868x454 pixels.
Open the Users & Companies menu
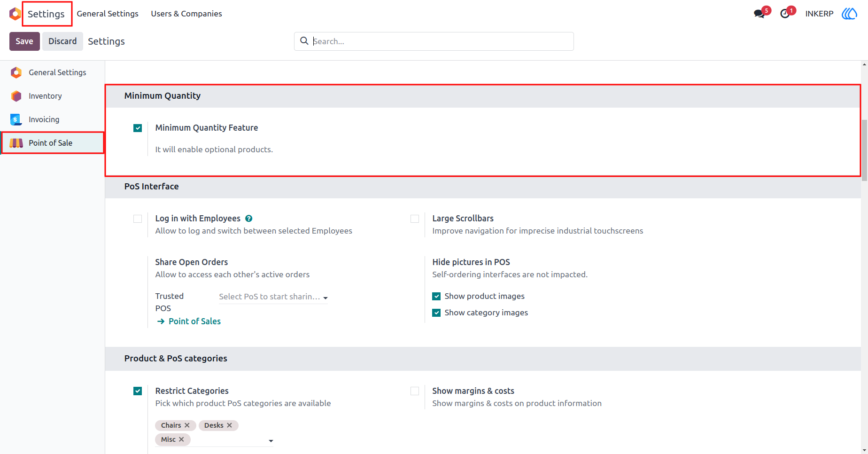pos(186,14)
